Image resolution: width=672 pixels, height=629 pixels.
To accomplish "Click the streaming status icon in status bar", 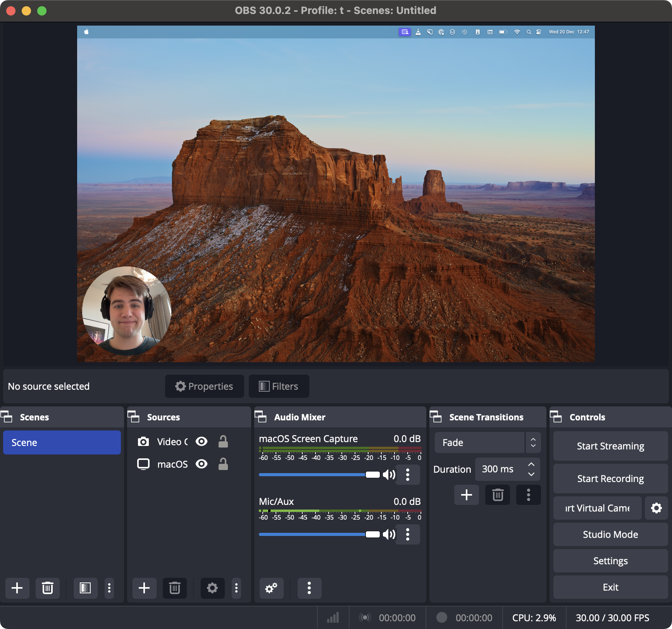I will [x=365, y=617].
